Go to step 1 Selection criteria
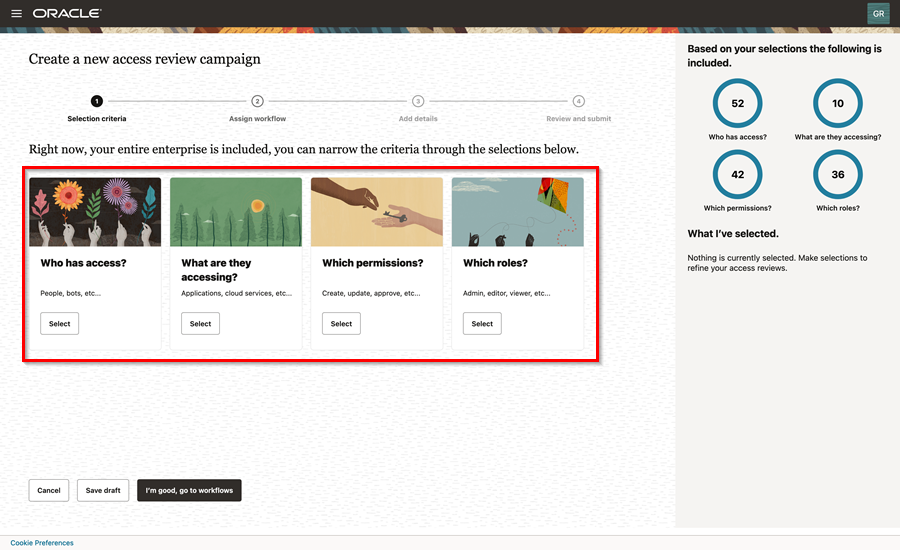This screenshot has height=550, width=900. tap(96, 109)
